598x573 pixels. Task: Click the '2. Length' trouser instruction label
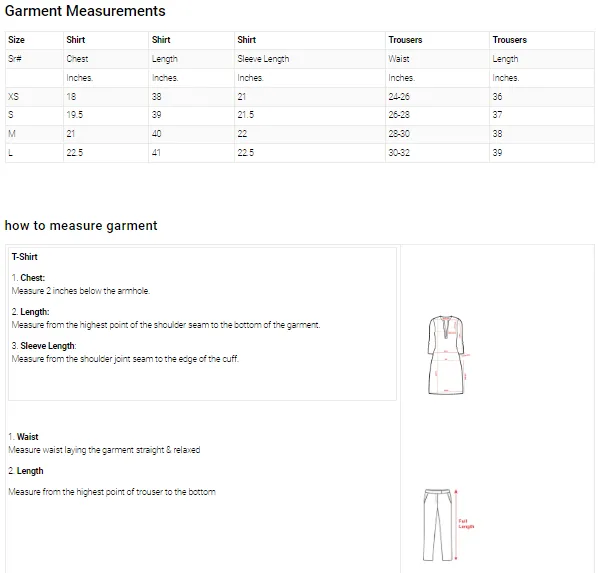pos(26,471)
